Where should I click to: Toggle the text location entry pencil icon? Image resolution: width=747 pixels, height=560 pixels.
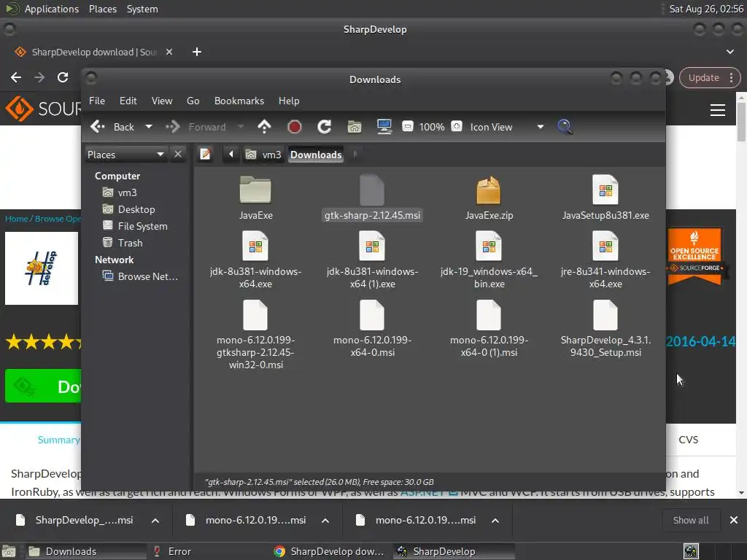click(x=205, y=155)
